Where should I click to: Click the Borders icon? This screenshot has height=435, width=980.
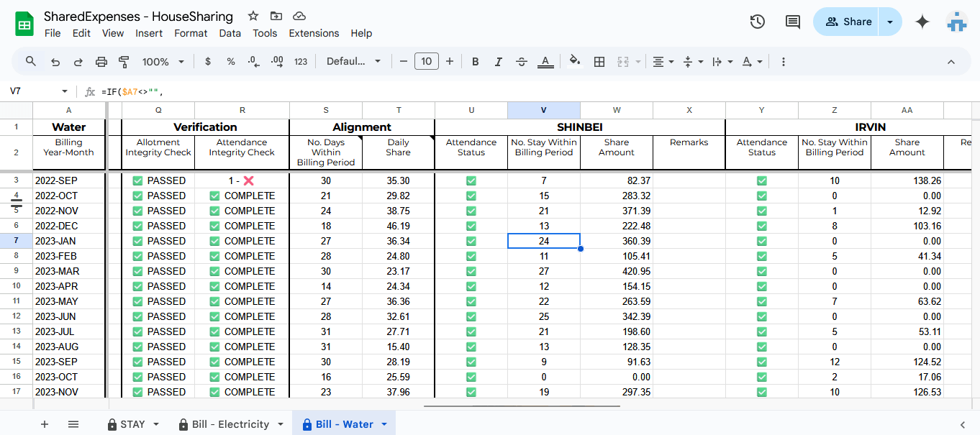(599, 61)
